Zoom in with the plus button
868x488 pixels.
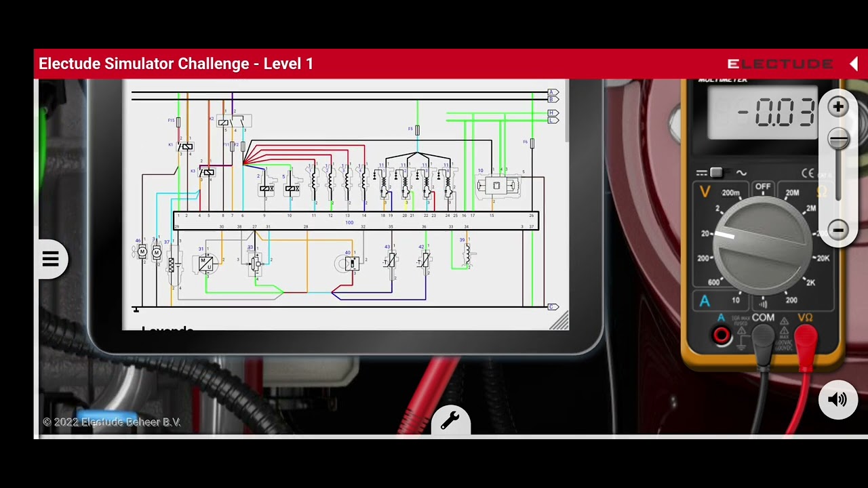click(x=838, y=107)
